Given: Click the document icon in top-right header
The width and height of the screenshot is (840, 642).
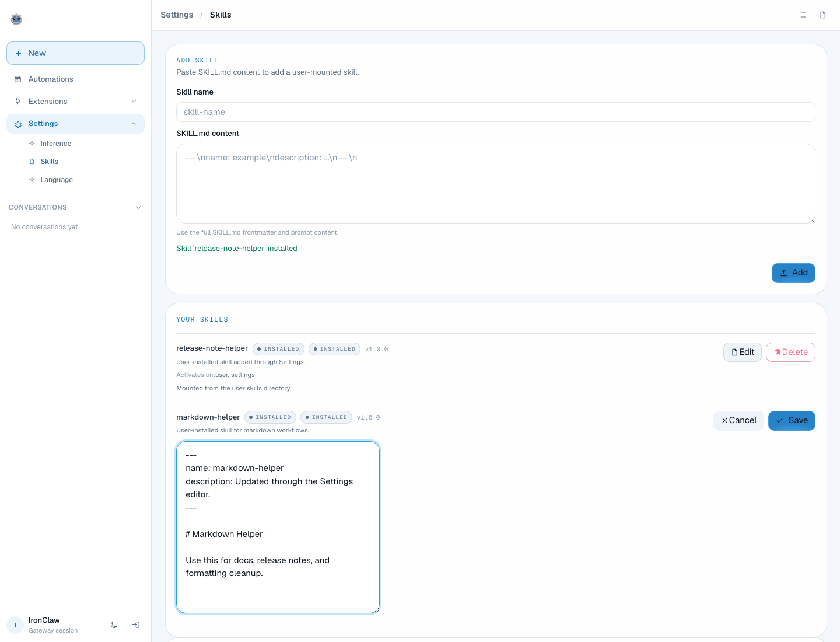Looking at the screenshot, I should [x=823, y=15].
